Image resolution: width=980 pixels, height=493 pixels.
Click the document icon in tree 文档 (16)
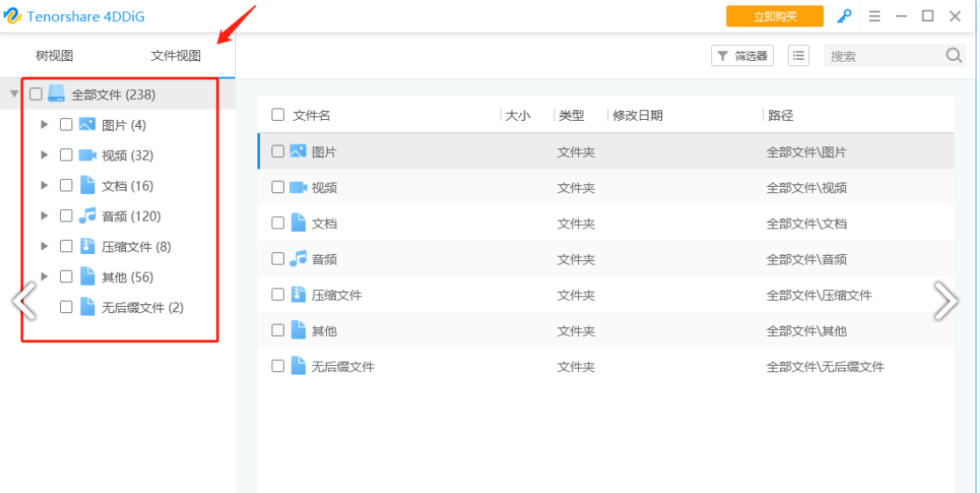click(87, 185)
